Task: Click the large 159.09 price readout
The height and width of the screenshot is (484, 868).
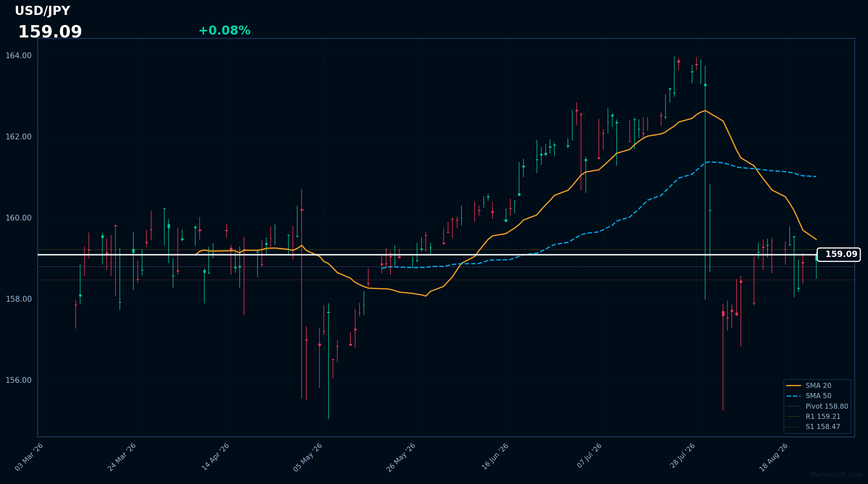Action: (50, 32)
